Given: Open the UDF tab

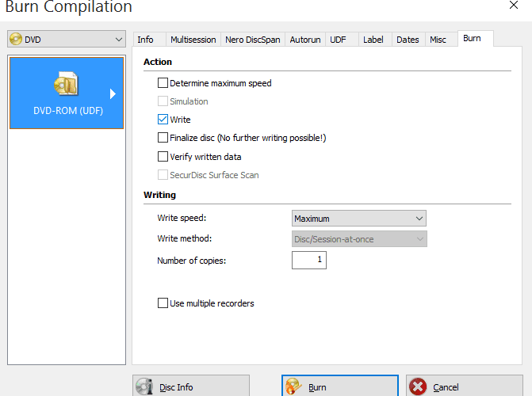Looking at the screenshot, I should (342, 40).
